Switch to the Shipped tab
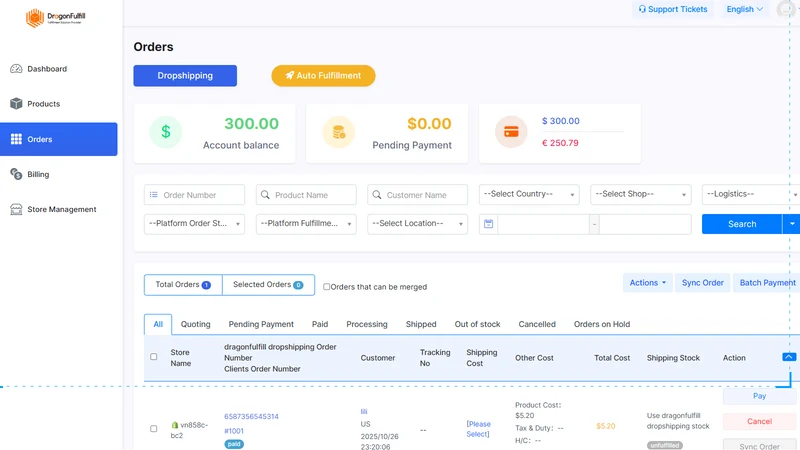800x450 pixels. [421, 324]
